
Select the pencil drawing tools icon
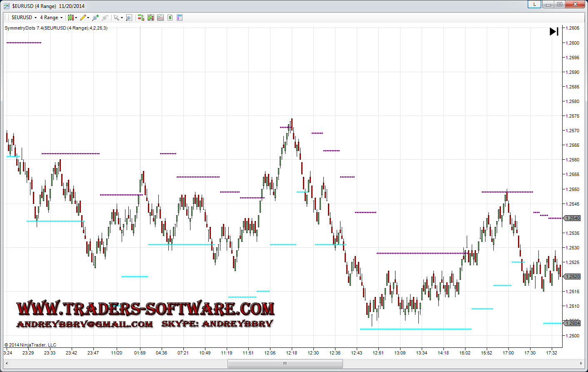[x=83, y=18]
